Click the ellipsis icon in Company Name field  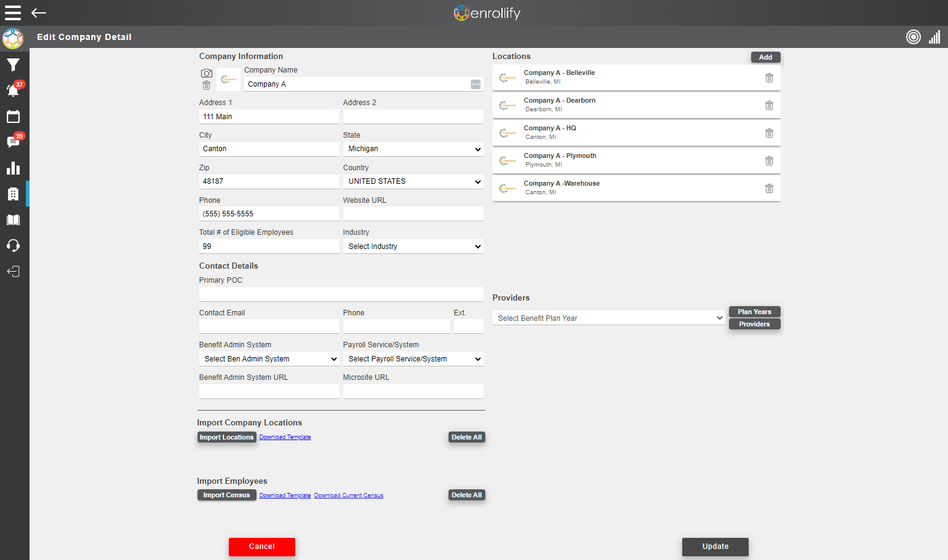tap(476, 84)
